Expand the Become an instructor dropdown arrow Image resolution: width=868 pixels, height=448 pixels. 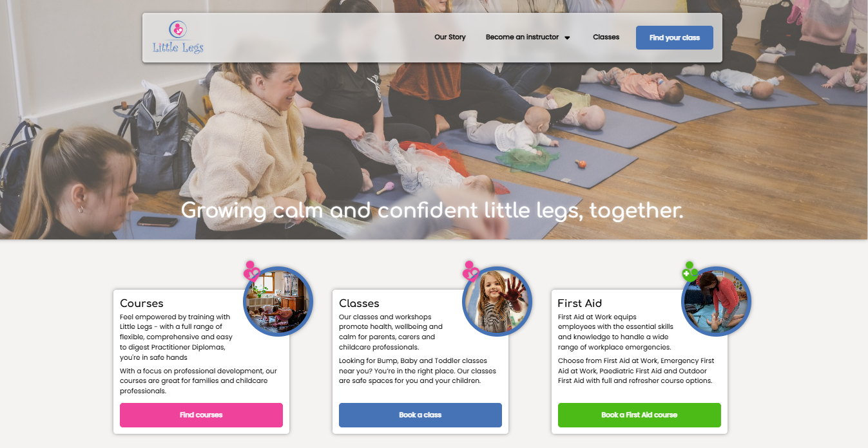(567, 37)
